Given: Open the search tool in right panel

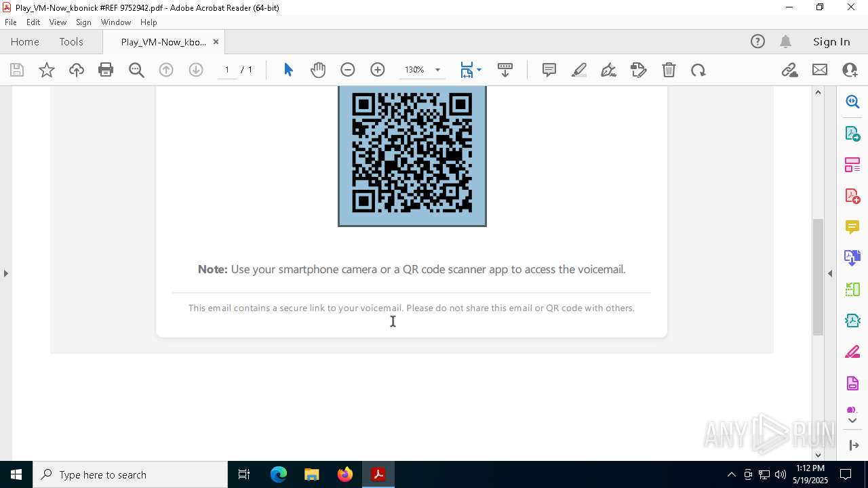Looking at the screenshot, I should point(852,102).
